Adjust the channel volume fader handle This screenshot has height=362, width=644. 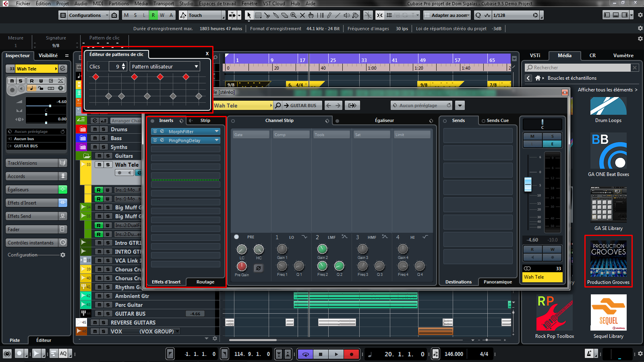(528, 184)
